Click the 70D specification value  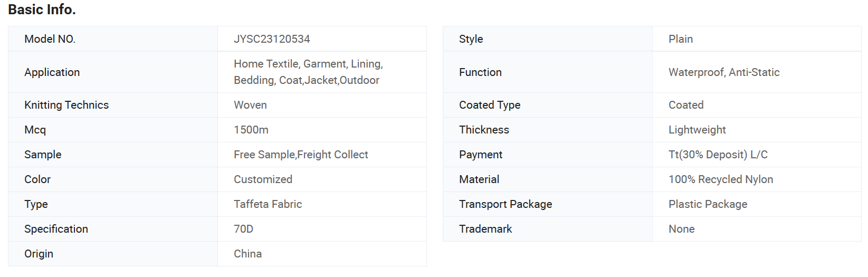tap(243, 229)
